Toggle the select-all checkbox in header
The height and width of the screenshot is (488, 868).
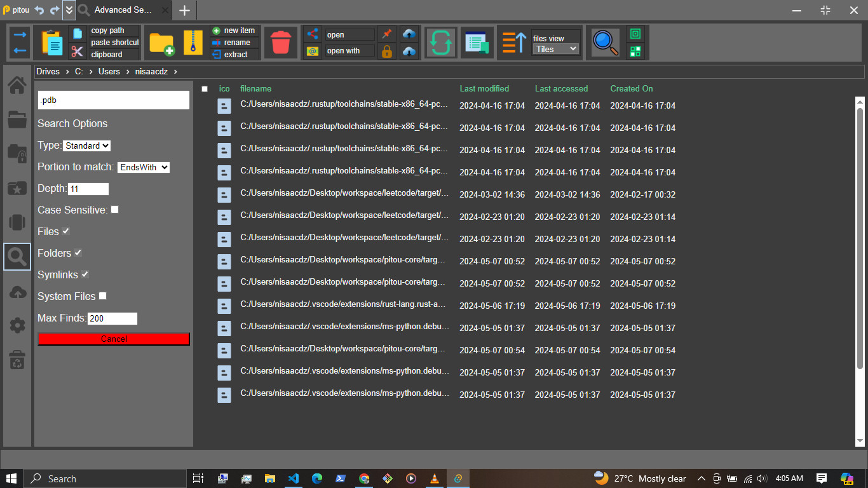point(205,89)
